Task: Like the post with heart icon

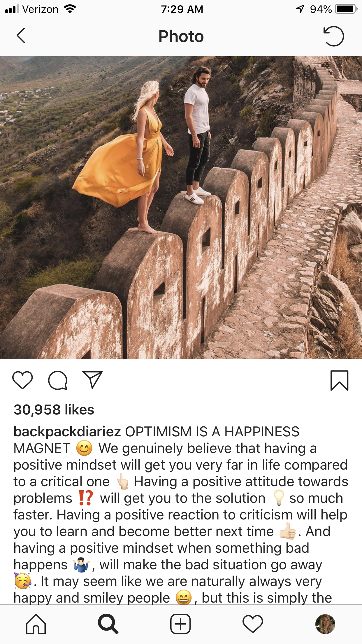Action: pos(22,380)
